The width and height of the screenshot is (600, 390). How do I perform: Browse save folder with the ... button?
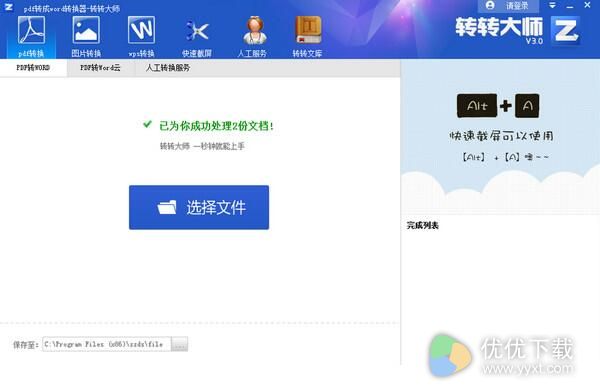(x=179, y=344)
